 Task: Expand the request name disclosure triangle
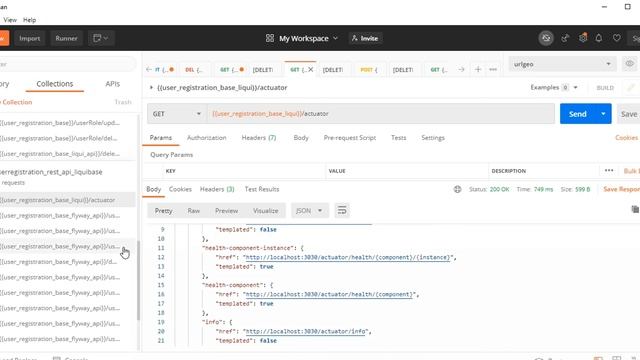tap(151, 87)
